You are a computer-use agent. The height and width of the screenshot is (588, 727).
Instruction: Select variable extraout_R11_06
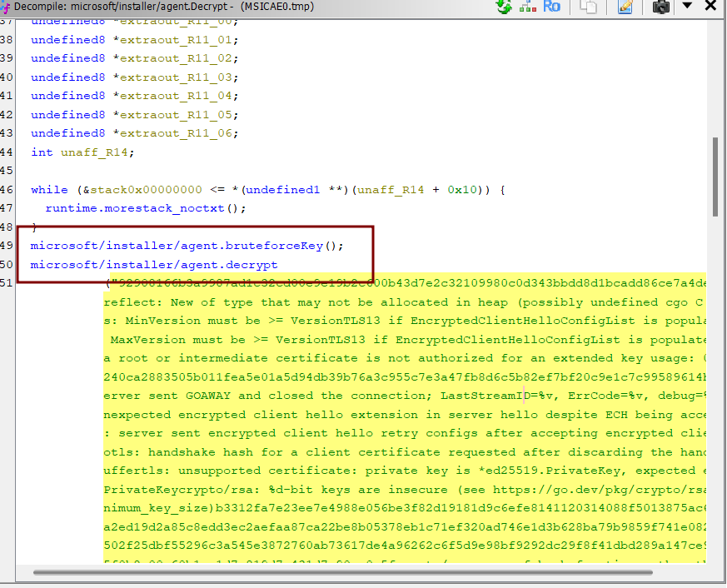point(176,133)
